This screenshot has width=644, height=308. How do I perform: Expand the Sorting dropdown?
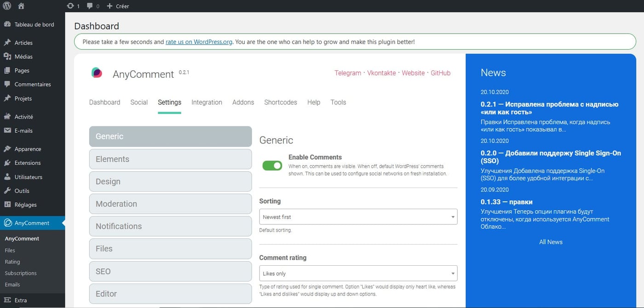358,217
